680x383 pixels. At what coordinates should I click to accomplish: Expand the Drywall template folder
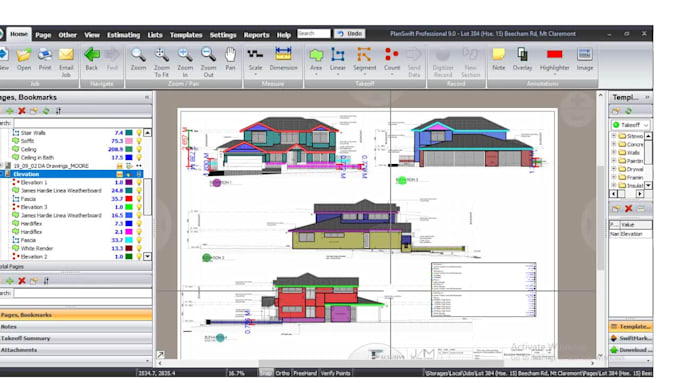614,169
